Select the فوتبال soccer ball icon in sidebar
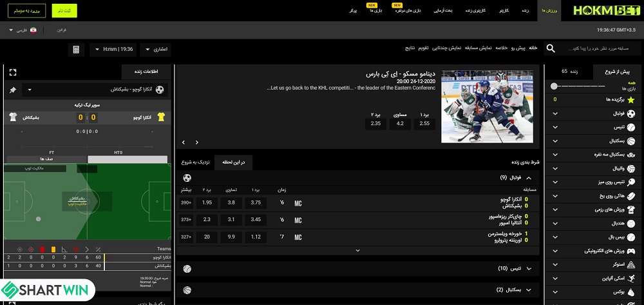This screenshot has height=305, width=644. click(631, 113)
